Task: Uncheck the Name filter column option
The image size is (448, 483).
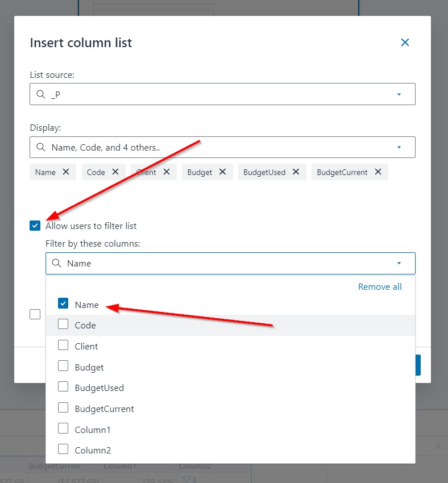Action: tap(63, 304)
